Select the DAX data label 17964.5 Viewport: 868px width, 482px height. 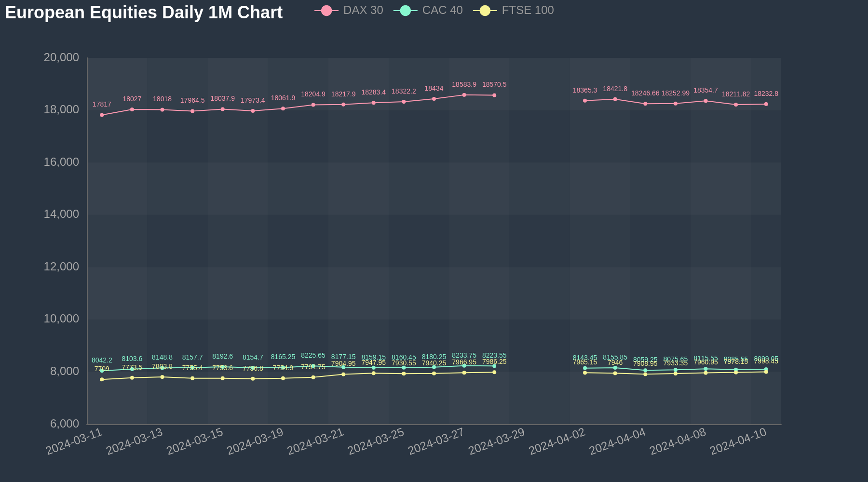tap(192, 100)
